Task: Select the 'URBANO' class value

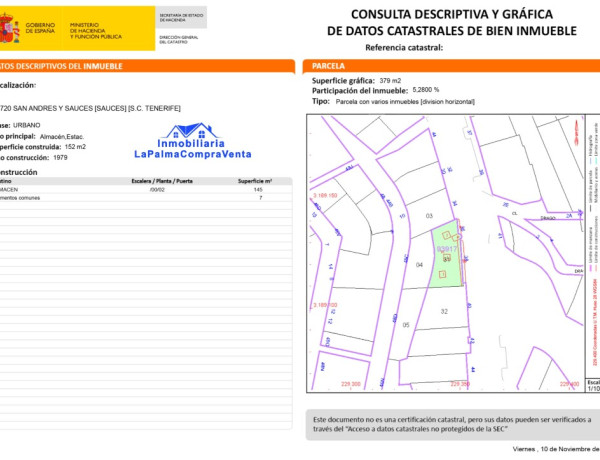Action: [x=26, y=125]
